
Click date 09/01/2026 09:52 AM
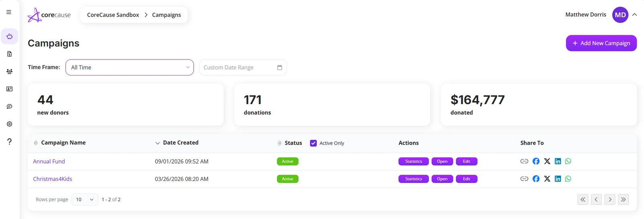click(x=182, y=162)
